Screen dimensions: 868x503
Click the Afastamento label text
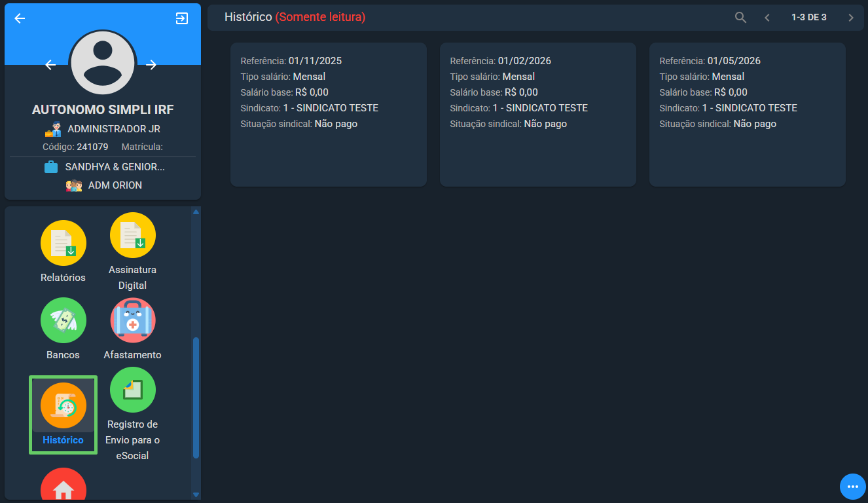click(x=132, y=355)
